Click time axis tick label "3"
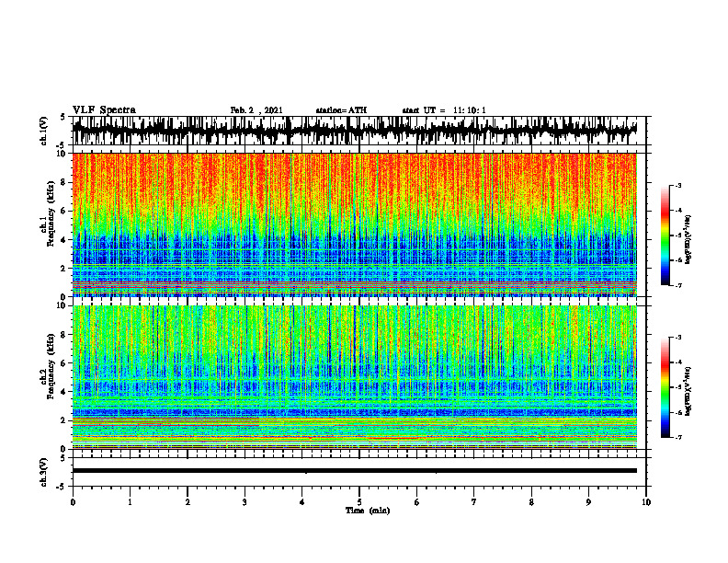The height and width of the screenshot is (563, 728). 245,502
